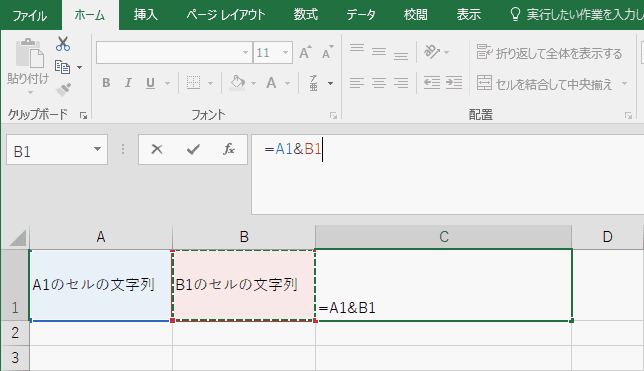Click the Select All corner triangle

18,238
